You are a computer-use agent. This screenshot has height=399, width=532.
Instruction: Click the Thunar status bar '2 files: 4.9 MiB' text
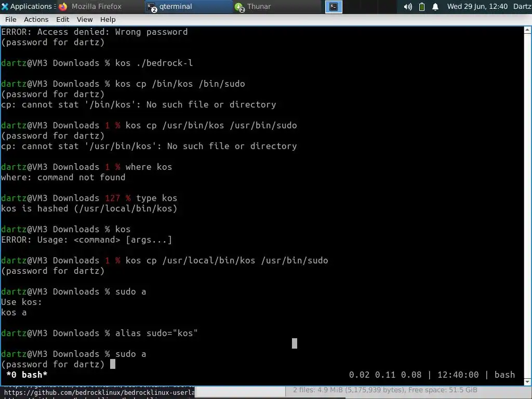[x=385, y=390]
